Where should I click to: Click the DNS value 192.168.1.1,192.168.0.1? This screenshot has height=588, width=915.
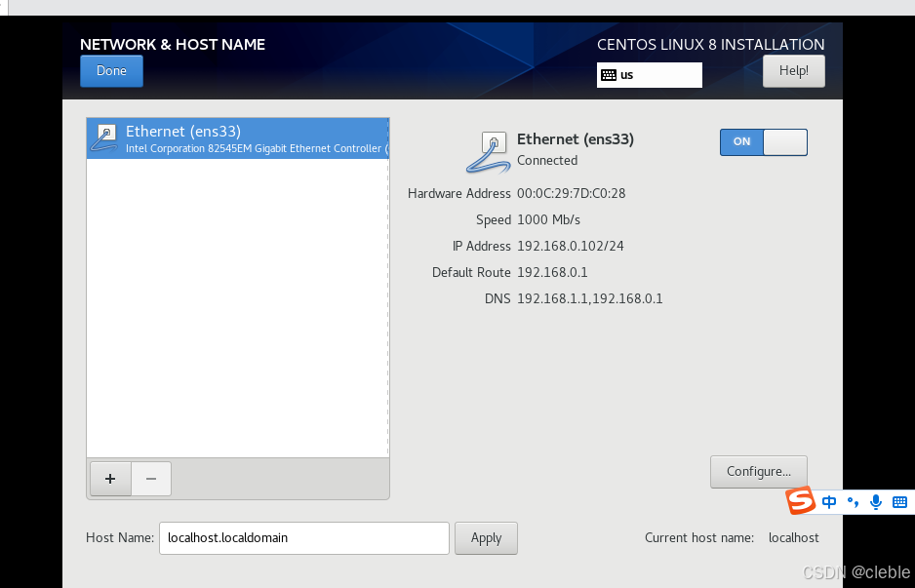tap(590, 299)
